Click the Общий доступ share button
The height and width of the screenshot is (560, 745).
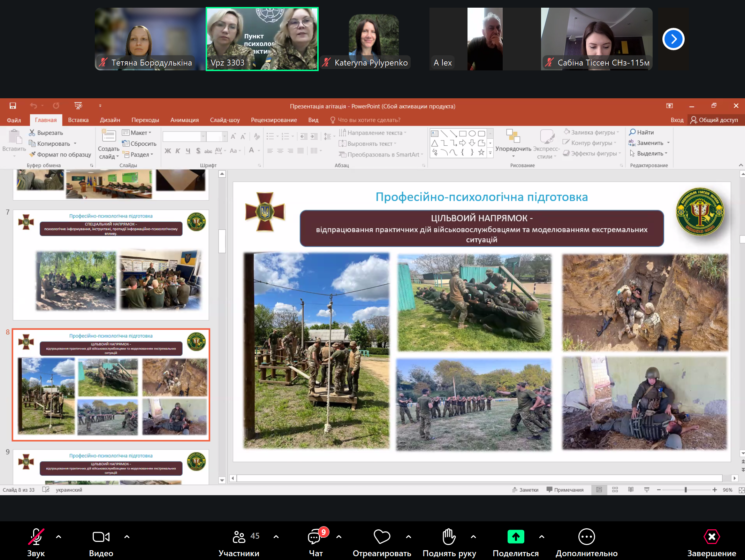click(x=714, y=120)
